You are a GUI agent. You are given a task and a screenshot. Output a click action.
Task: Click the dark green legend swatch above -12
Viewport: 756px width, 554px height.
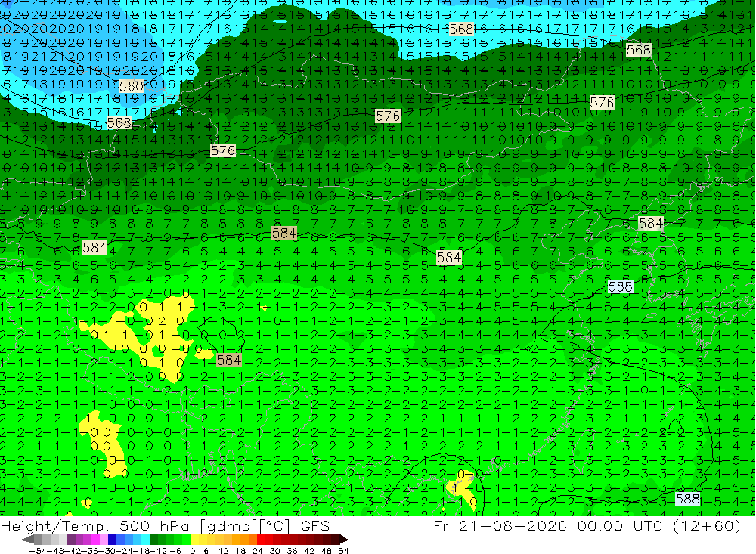point(153,539)
